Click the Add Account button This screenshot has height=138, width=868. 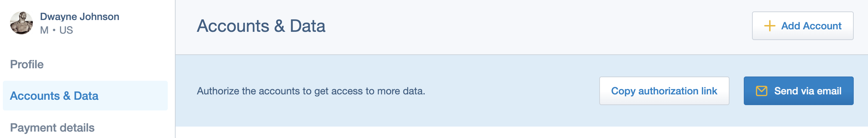[x=803, y=26]
